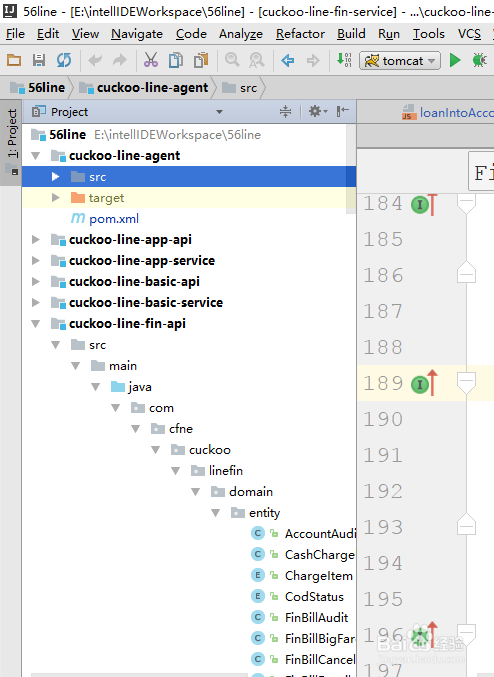Hide the Project tool window icon
Screen dimensions: 494x677
pos(343,112)
